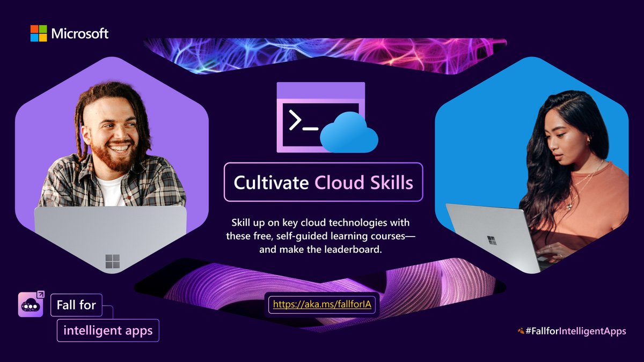The height and width of the screenshot is (362, 644).
Task: Click the Microsoft four-square logo
Action: click(38, 33)
